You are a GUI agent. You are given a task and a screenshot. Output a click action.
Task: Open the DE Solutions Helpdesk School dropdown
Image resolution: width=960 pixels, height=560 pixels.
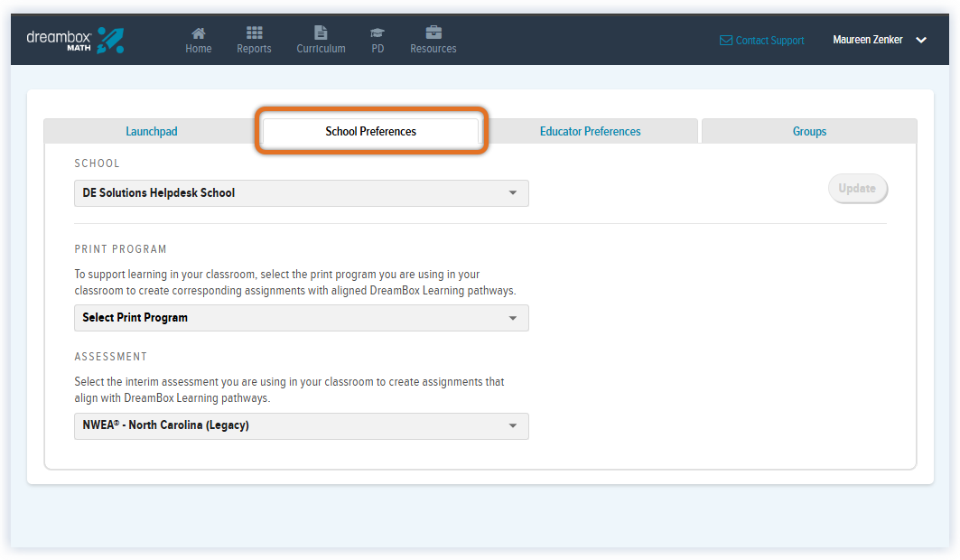[302, 193]
